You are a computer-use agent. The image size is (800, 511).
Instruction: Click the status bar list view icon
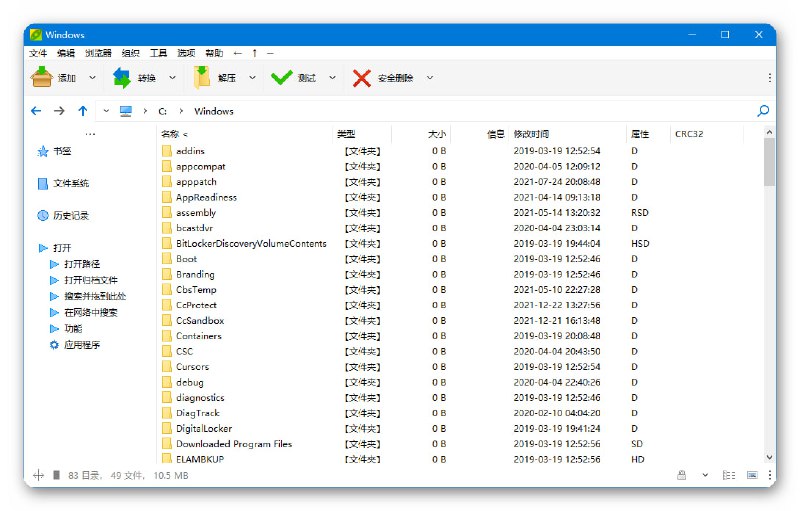pos(729,475)
